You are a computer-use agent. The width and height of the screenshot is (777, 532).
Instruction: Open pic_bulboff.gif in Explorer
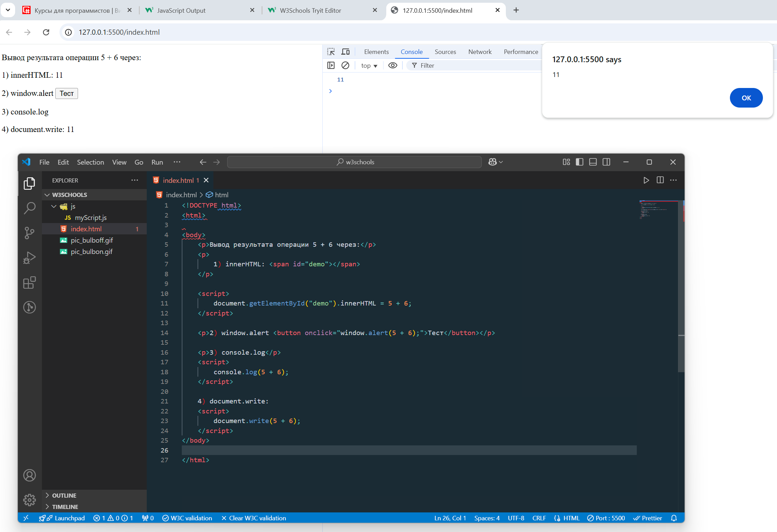pyautogui.click(x=94, y=240)
